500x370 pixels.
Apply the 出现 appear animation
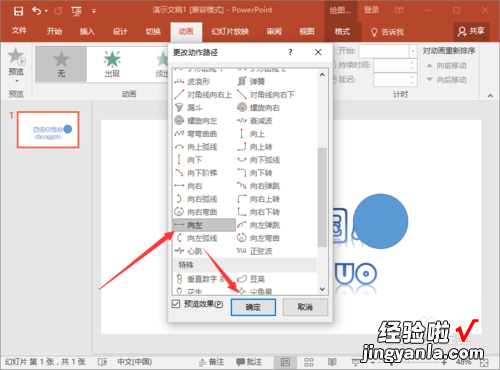(112, 64)
